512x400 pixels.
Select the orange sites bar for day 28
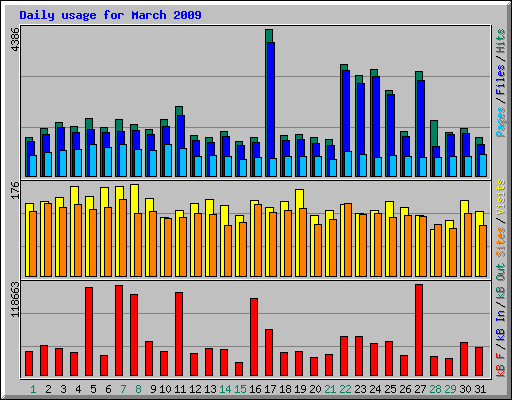tap(438, 251)
